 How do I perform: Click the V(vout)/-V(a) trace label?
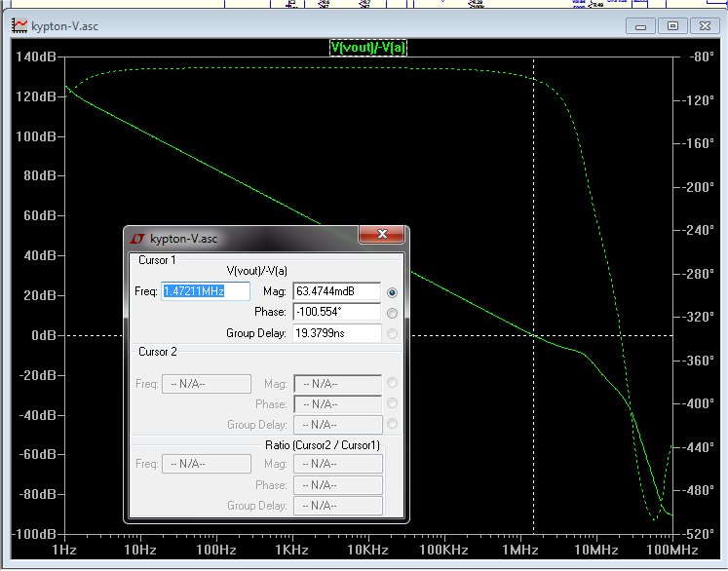[368, 48]
